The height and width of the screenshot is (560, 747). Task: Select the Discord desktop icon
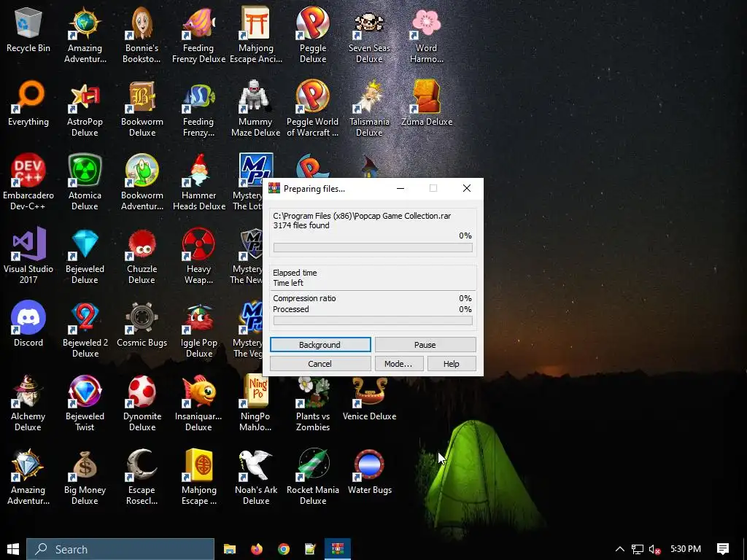point(28,324)
